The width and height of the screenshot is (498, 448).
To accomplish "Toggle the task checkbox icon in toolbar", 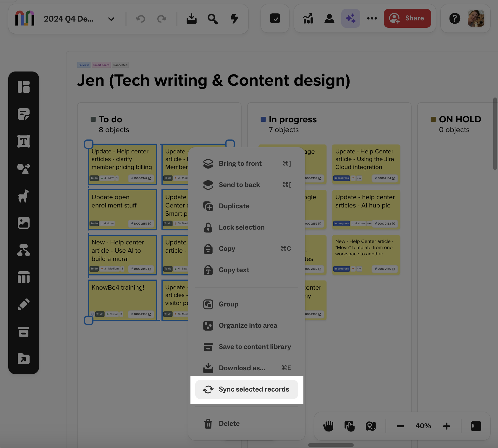I will coord(275,18).
